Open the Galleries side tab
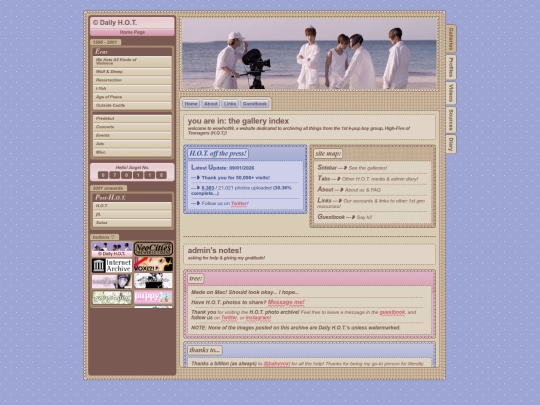Screen dimensions: 540x405 point(451,39)
